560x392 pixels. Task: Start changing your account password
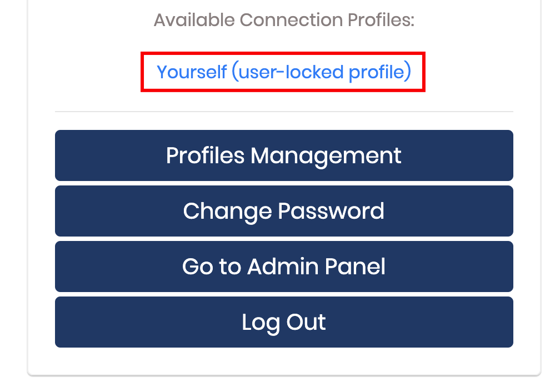click(283, 211)
